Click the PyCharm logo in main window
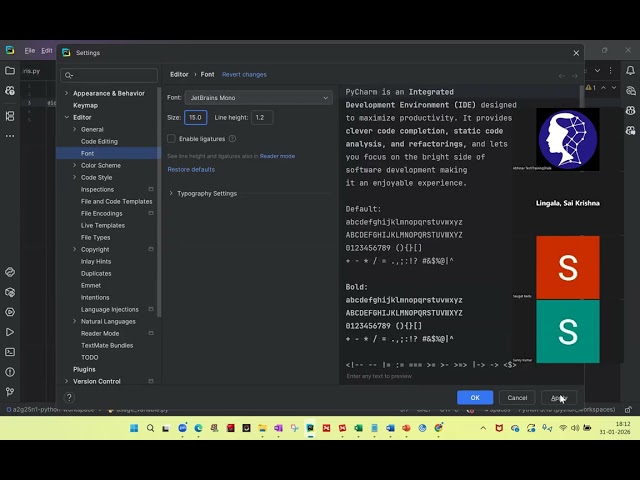 [10, 51]
